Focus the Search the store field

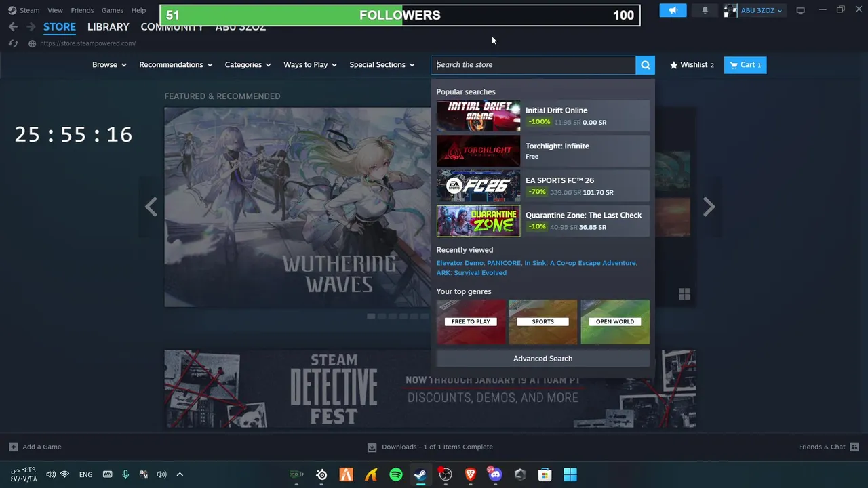click(x=533, y=64)
